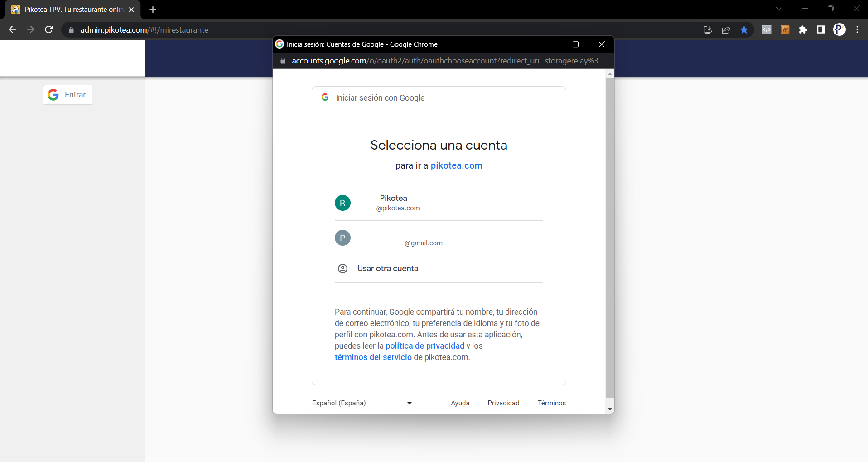
Task: Click the padlock icon in main address bar
Action: [x=71, y=30]
